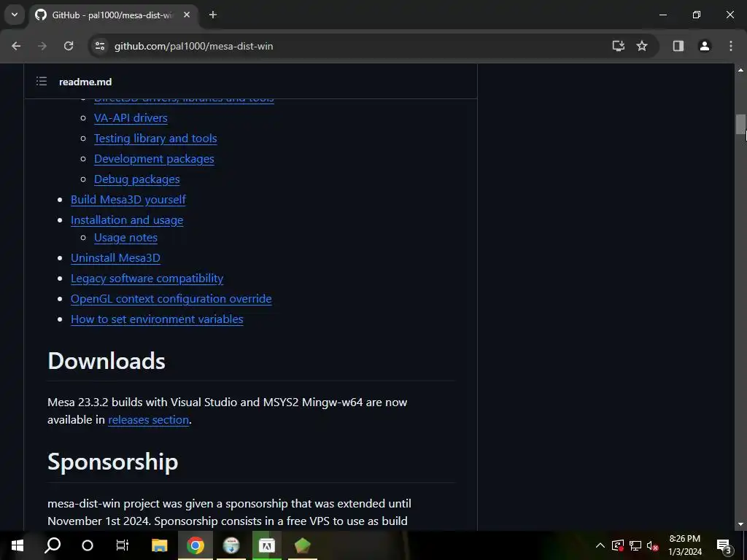
Task: Open the readme outline list icon
Action: (x=42, y=82)
